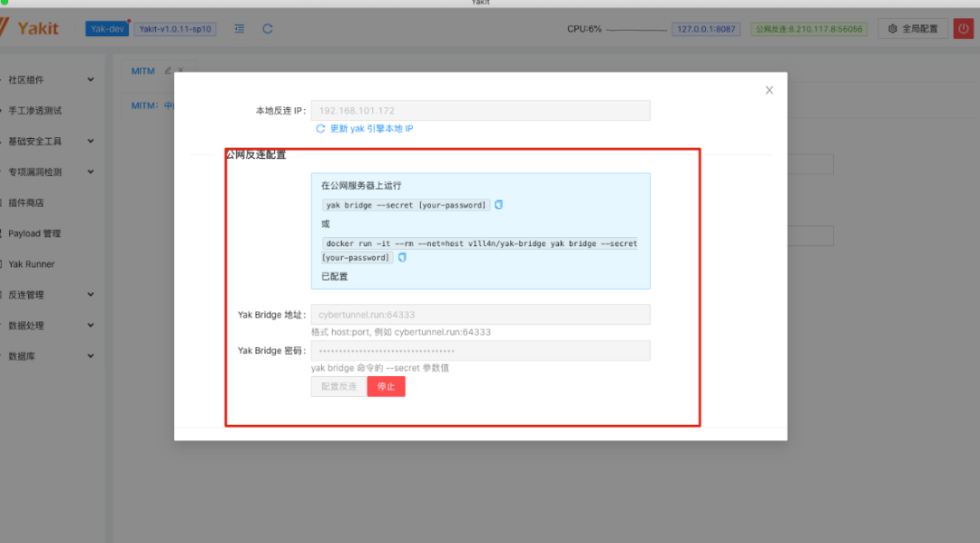Click the Yakit-v1.0.11-sp10 version tag

(175, 29)
